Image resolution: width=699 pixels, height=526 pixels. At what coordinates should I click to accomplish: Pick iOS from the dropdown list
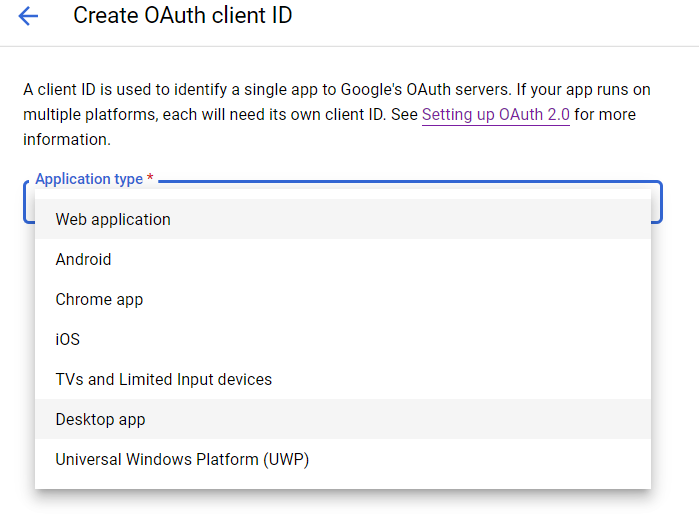tap(68, 339)
